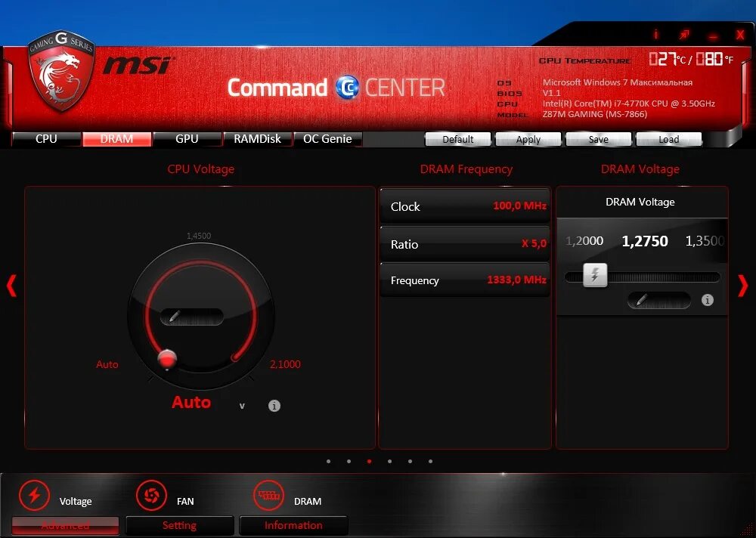Click the MSI dragon shield logo
This screenshot has width=756, height=538.
tap(60, 71)
